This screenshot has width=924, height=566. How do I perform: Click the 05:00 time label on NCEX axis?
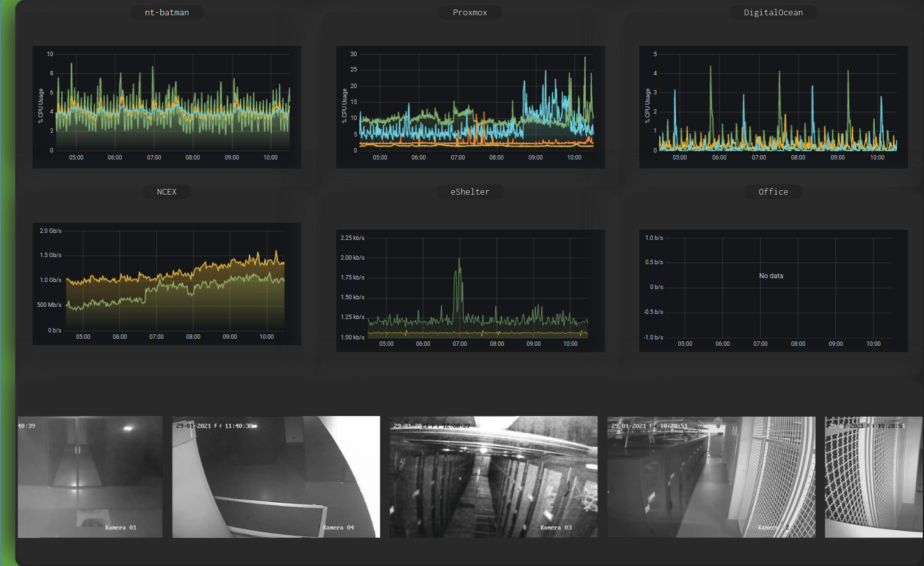(82, 336)
